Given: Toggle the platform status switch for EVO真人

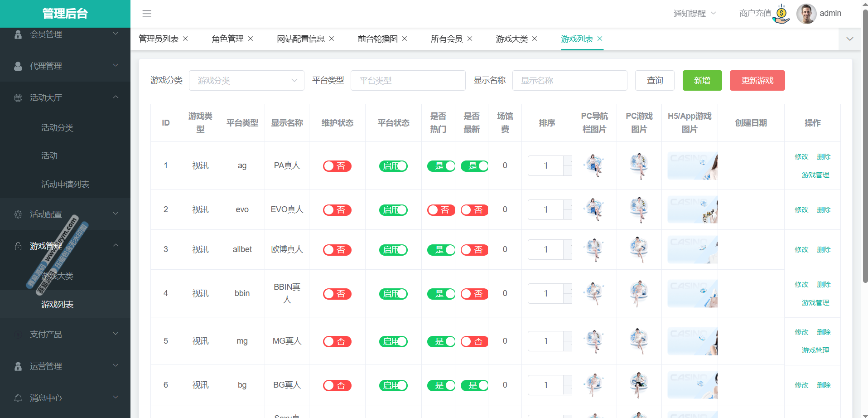Looking at the screenshot, I should [393, 210].
